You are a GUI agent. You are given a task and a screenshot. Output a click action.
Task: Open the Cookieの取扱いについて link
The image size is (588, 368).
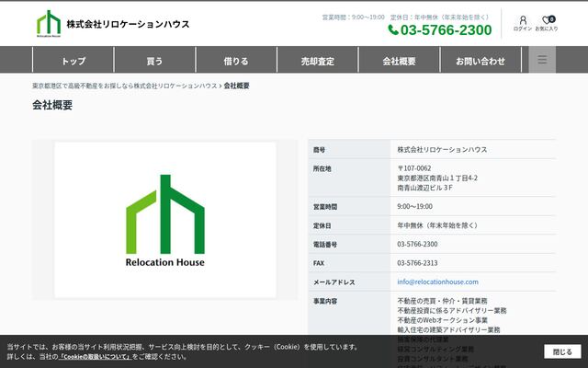coord(96,356)
